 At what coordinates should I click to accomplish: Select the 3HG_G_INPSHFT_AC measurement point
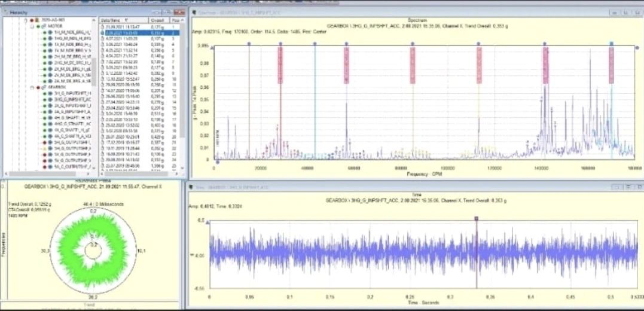72,99
